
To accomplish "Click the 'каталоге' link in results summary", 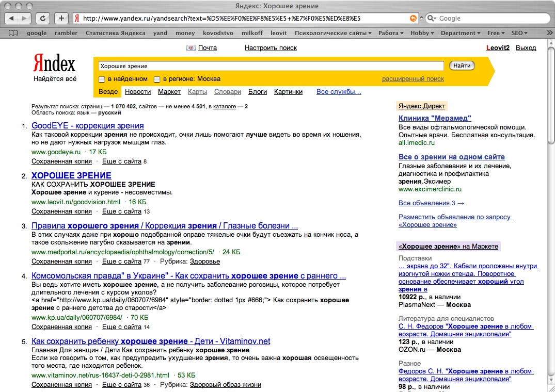I will (x=225, y=106).
